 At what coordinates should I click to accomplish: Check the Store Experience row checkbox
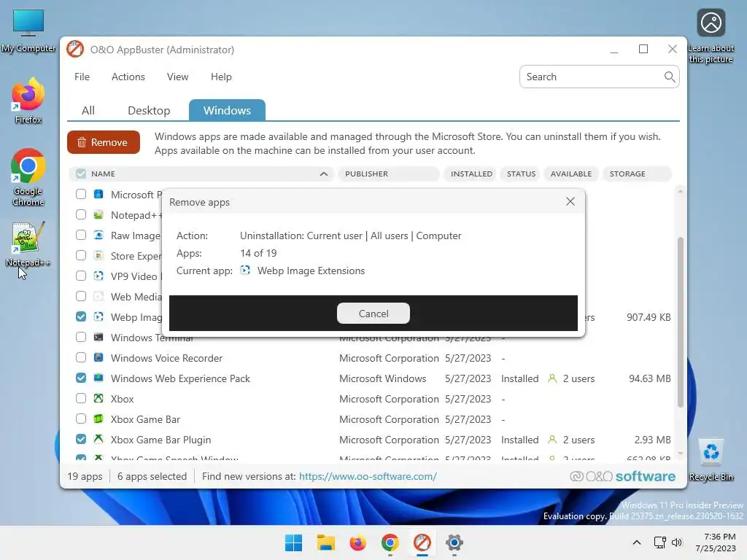[x=81, y=256]
